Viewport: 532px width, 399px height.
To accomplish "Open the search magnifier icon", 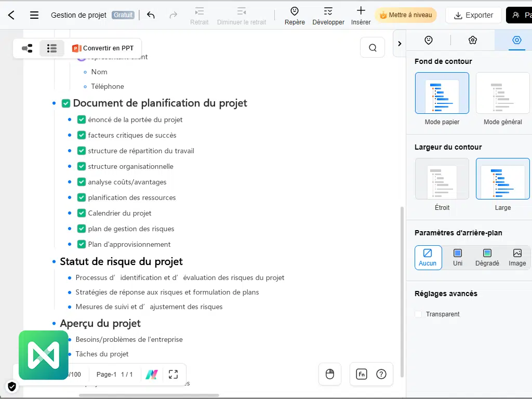I will (373, 48).
